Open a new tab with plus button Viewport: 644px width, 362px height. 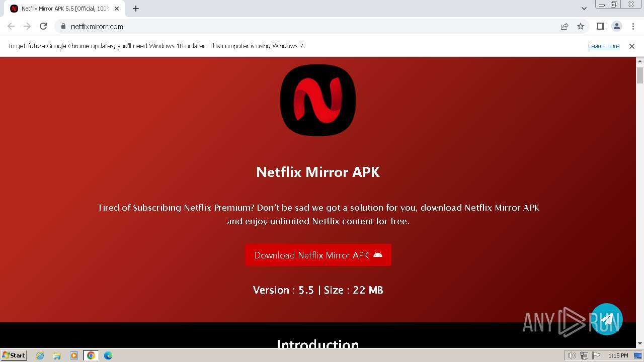[x=135, y=9]
